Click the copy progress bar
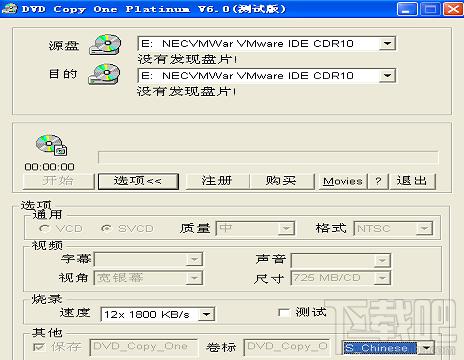The image size is (464, 360). (268, 157)
